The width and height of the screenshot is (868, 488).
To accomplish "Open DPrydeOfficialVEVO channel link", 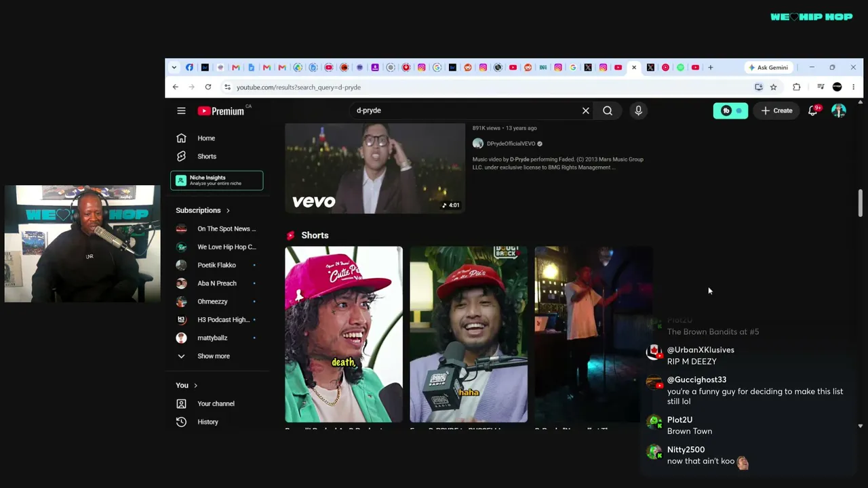I will (511, 144).
